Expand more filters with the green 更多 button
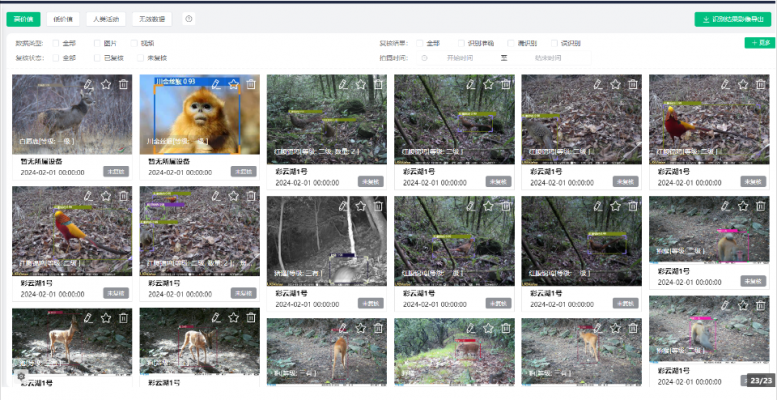 (758, 43)
